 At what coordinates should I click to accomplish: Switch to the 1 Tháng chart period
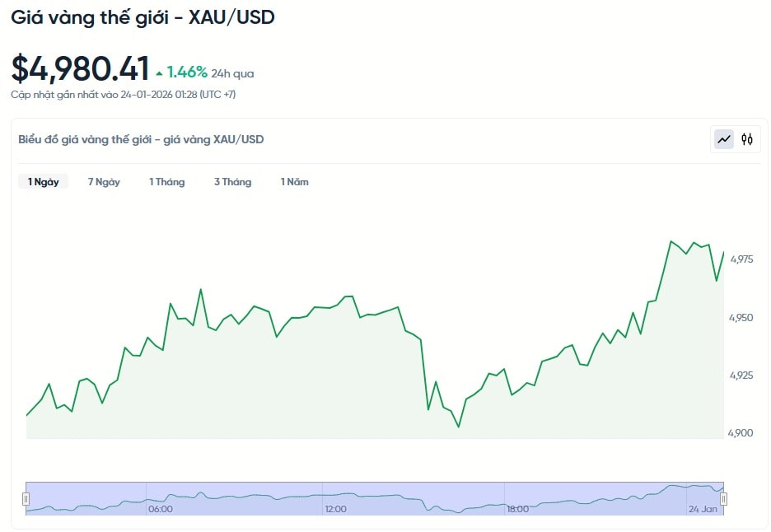[x=167, y=181]
